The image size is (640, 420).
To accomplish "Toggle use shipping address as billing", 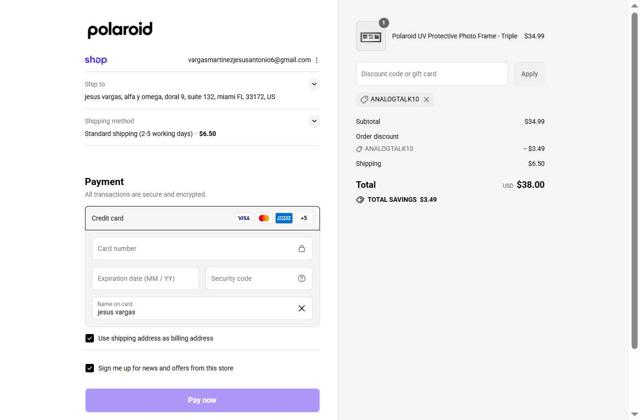I will pyautogui.click(x=90, y=338).
